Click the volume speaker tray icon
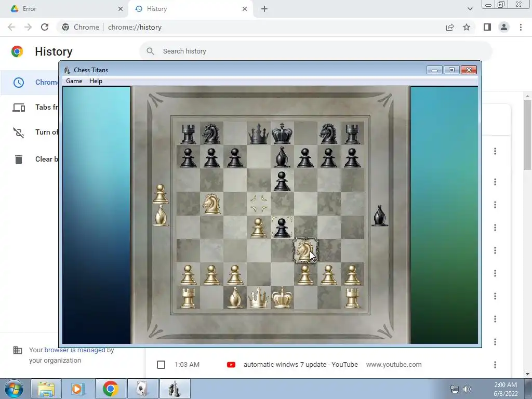The height and width of the screenshot is (399, 532). pos(467,389)
